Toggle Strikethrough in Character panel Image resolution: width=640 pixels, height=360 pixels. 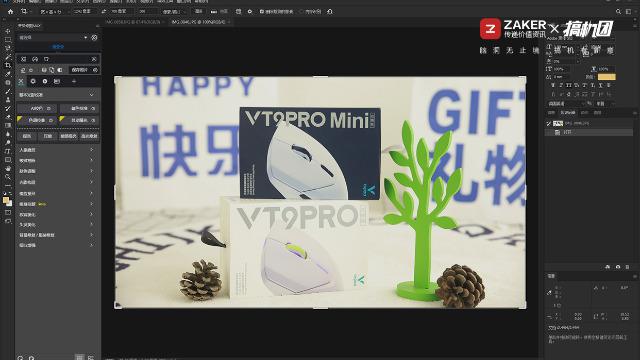pyautogui.click(x=609, y=85)
